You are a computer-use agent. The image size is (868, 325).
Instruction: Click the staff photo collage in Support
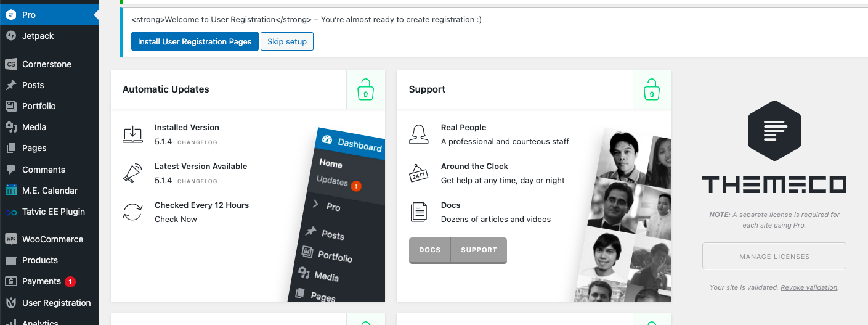(x=623, y=214)
